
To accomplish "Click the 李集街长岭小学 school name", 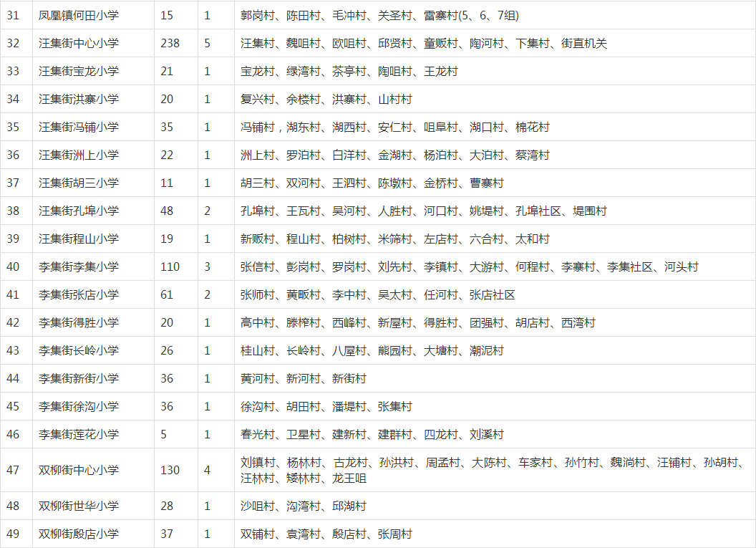I will (79, 350).
